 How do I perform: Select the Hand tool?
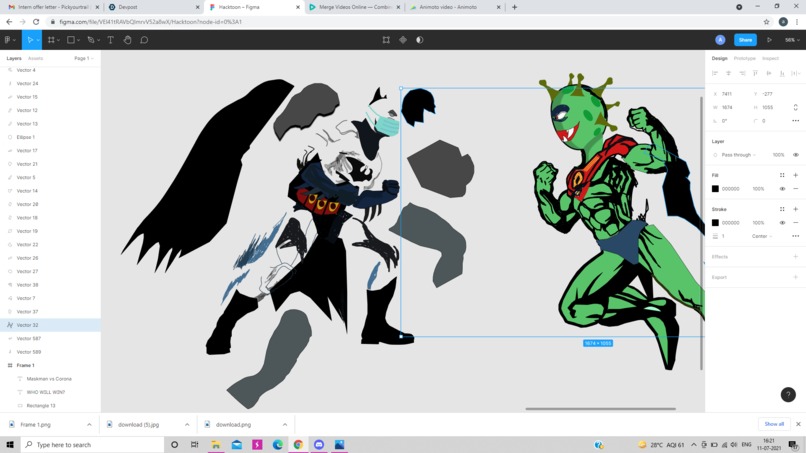127,40
